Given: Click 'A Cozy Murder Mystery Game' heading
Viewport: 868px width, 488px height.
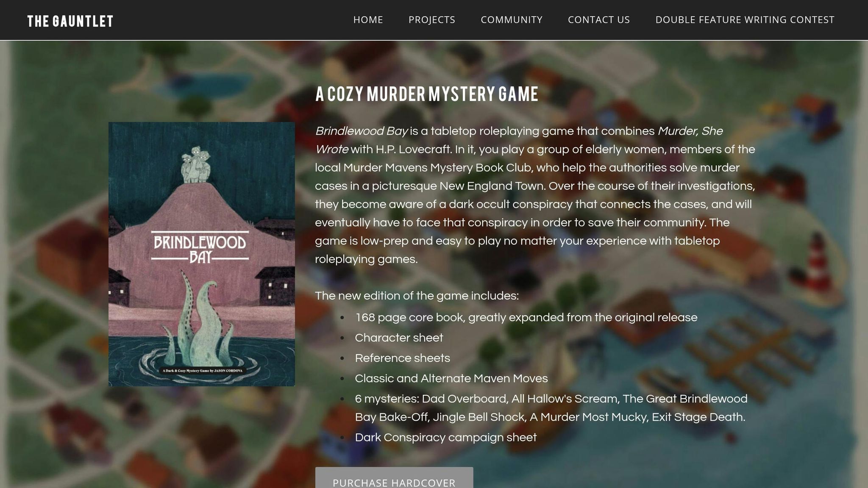Looking at the screenshot, I should click(x=426, y=94).
